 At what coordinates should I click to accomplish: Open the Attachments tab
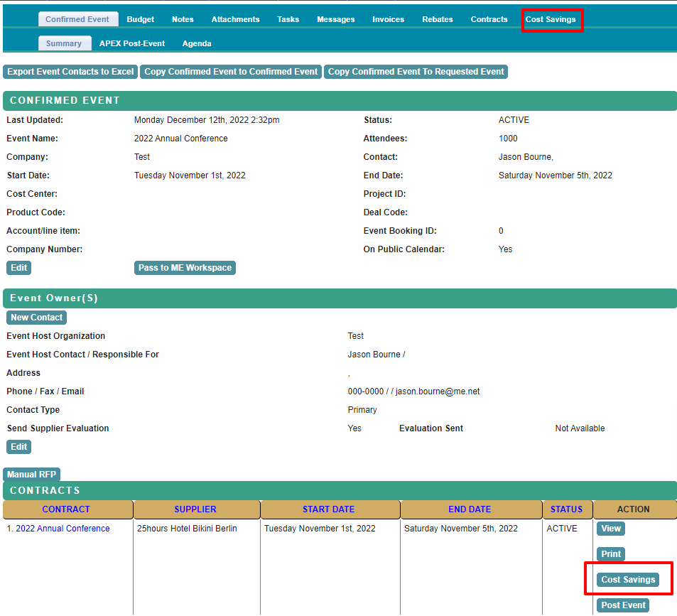(235, 19)
